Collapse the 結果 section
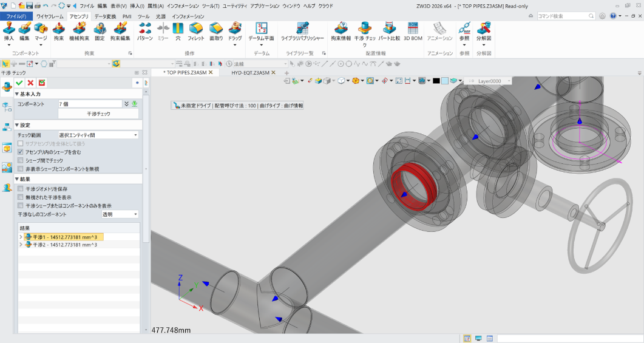 tap(17, 179)
